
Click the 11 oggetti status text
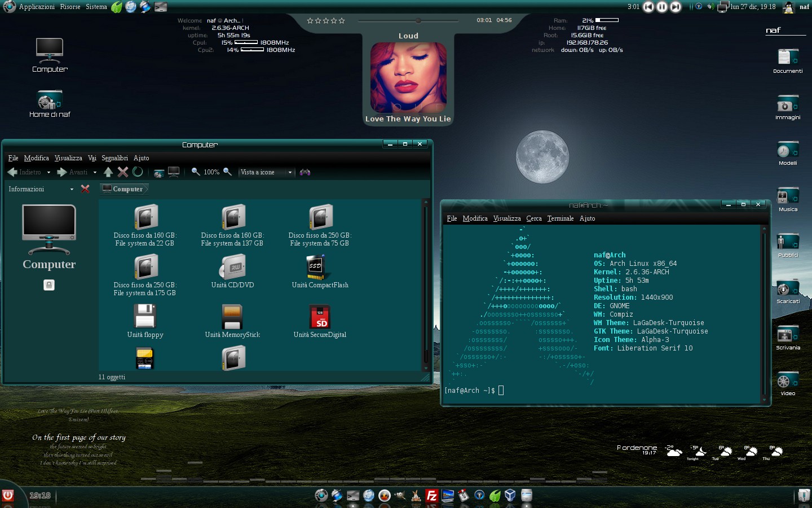pos(112,377)
